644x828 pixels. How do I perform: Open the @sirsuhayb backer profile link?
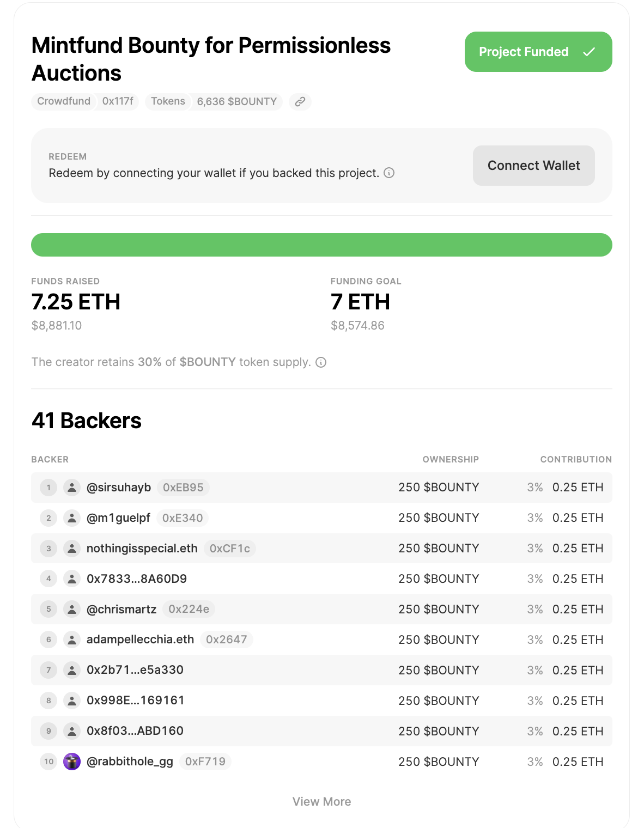coord(119,488)
